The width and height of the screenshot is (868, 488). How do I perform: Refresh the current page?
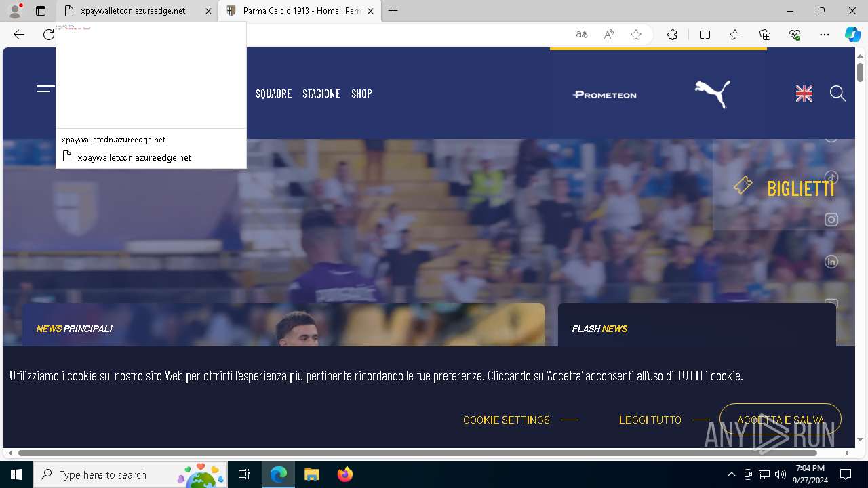tap(49, 35)
